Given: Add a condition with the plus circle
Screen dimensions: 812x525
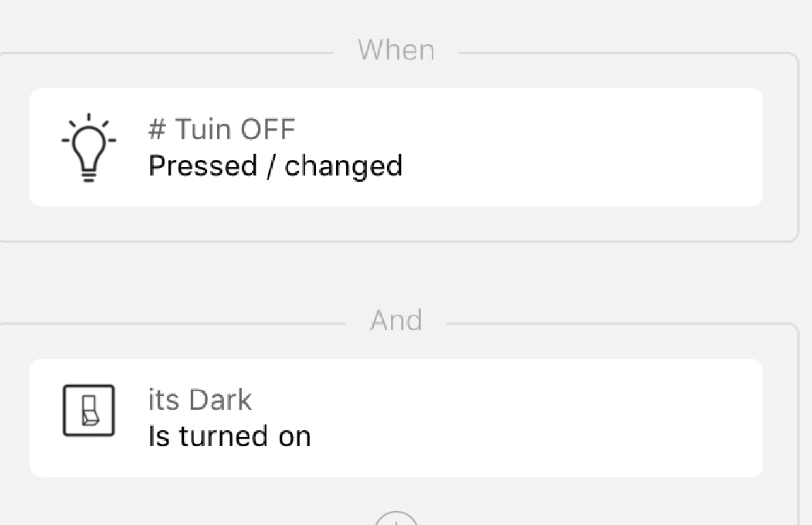Looking at the screenshot, I should click(396, 520).
